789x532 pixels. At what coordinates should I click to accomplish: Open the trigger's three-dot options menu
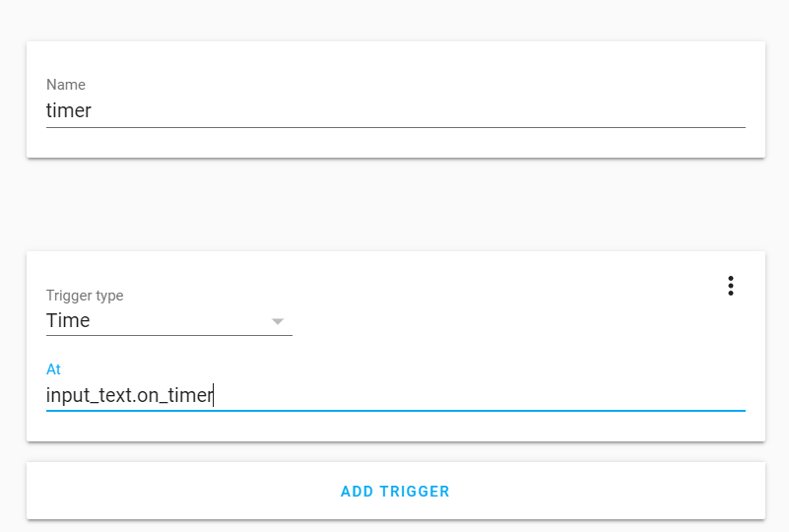[x=730, y=286]
